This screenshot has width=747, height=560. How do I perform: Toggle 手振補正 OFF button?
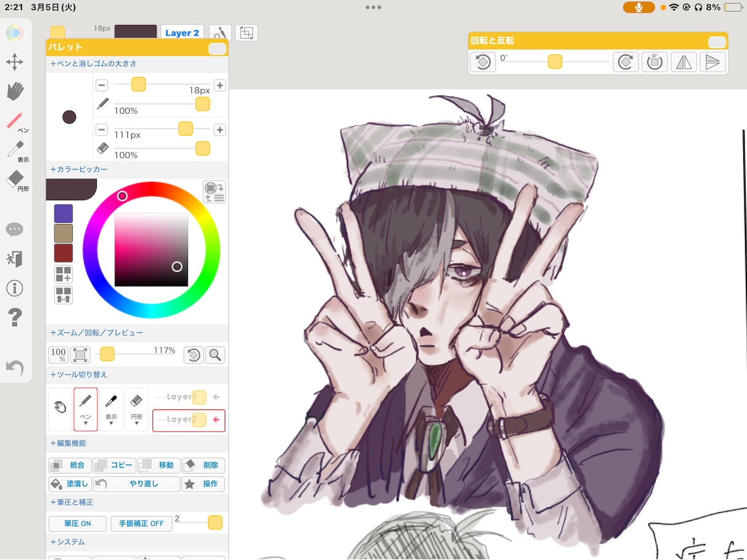click(141, 524)
